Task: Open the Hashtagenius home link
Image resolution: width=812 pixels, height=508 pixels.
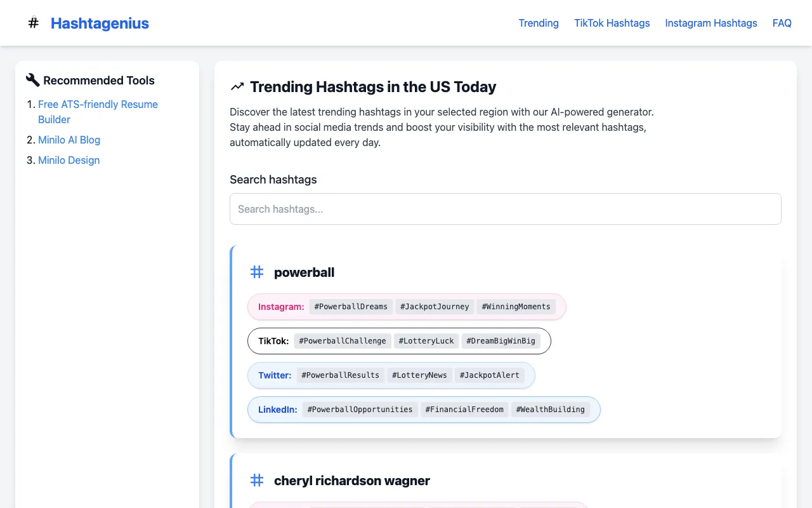Action: pos(100,23)
